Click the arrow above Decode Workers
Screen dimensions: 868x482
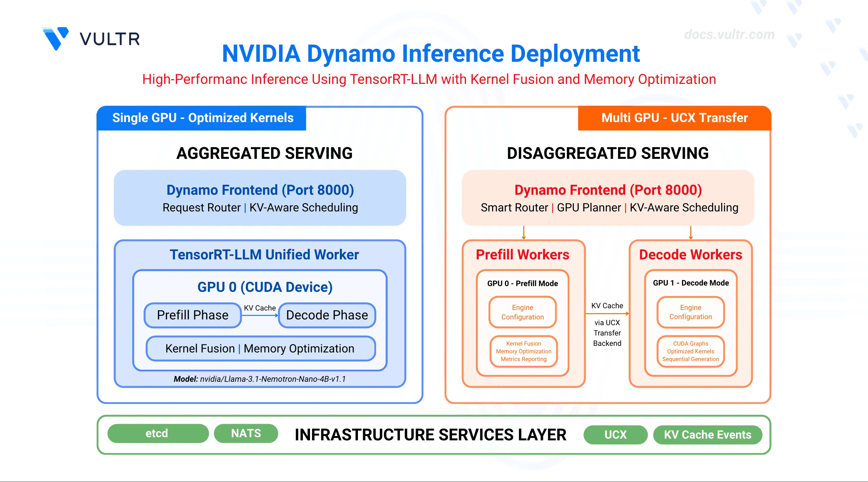coord(690,233)
